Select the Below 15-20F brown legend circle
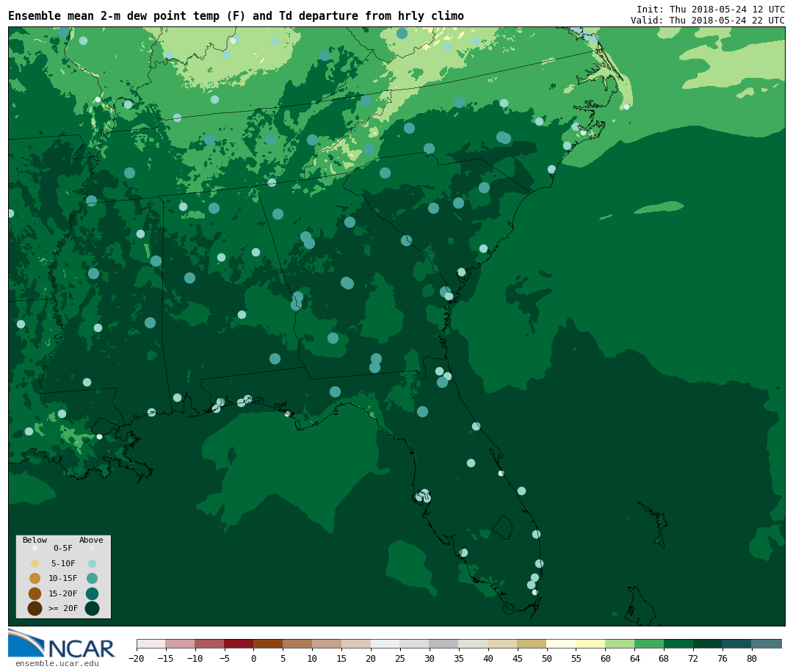This screenshot has height=672, width=793. 35,593
